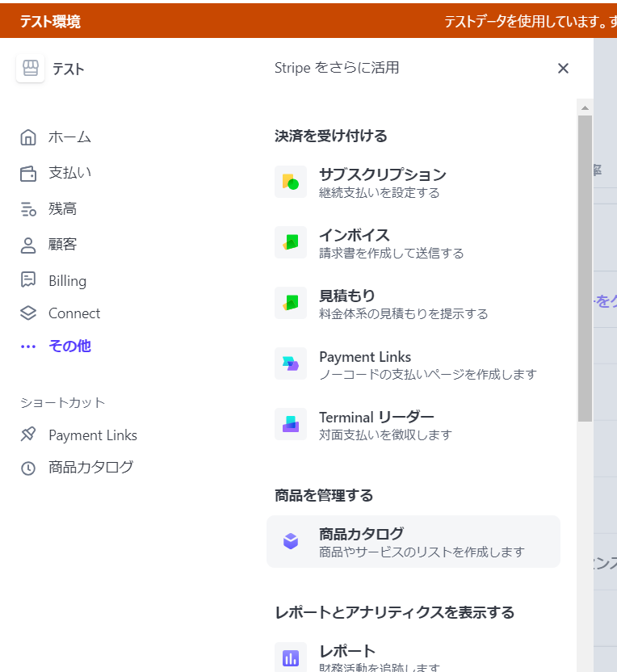Image resolution: width=617 pixels, height=672 pixels.
Task: Click the Payment Links product icon in panel
Action: 291,363
